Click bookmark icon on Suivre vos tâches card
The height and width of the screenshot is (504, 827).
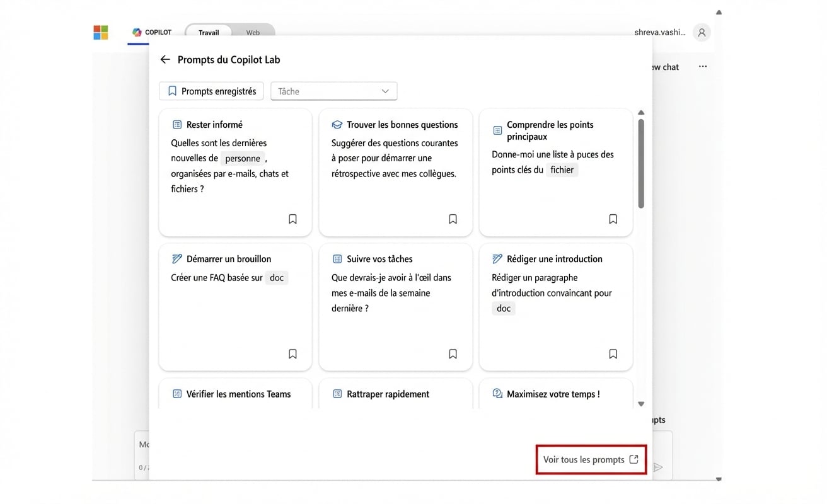tap(453, 354)
